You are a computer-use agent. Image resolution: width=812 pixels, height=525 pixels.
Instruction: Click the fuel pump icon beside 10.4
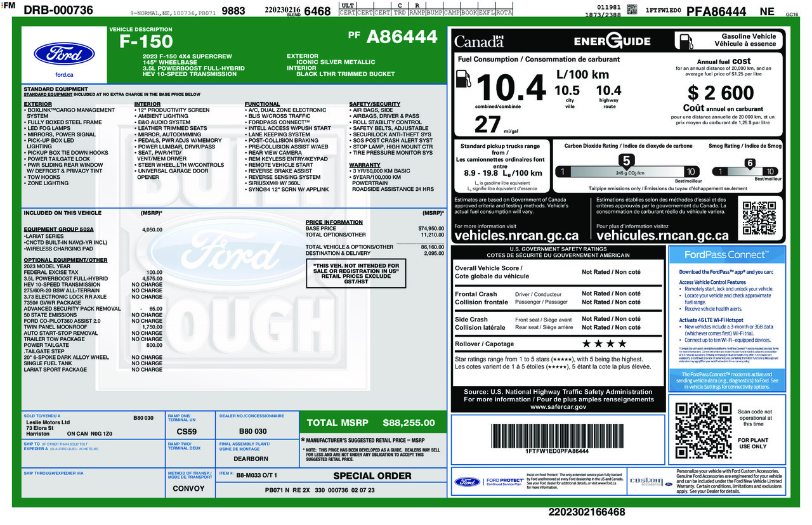point(464,81)
